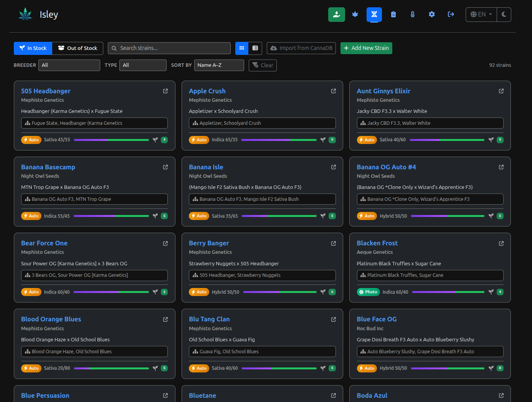
Task: Select grid card view toggle
Action: coord(242,48)
